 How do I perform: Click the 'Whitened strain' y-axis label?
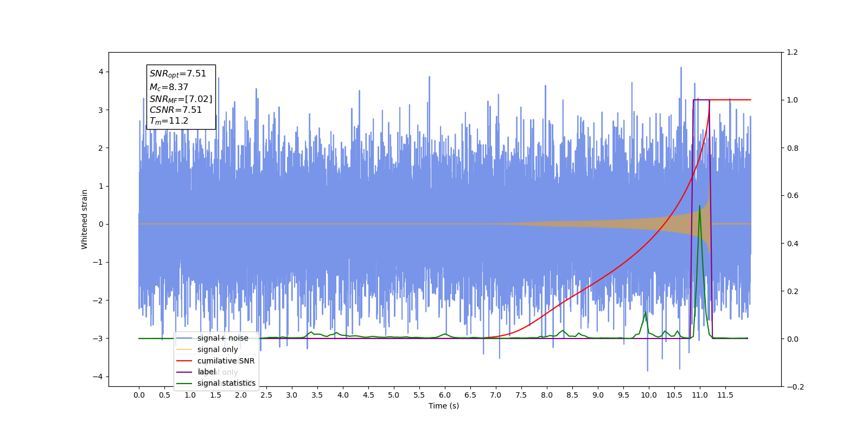[85, 219]
